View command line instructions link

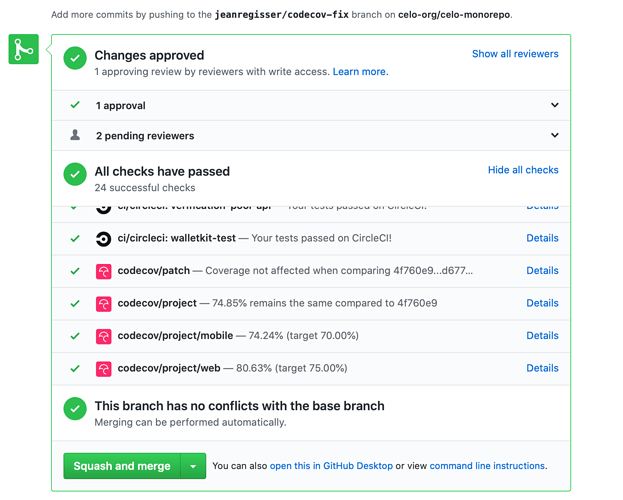point(487,466)
